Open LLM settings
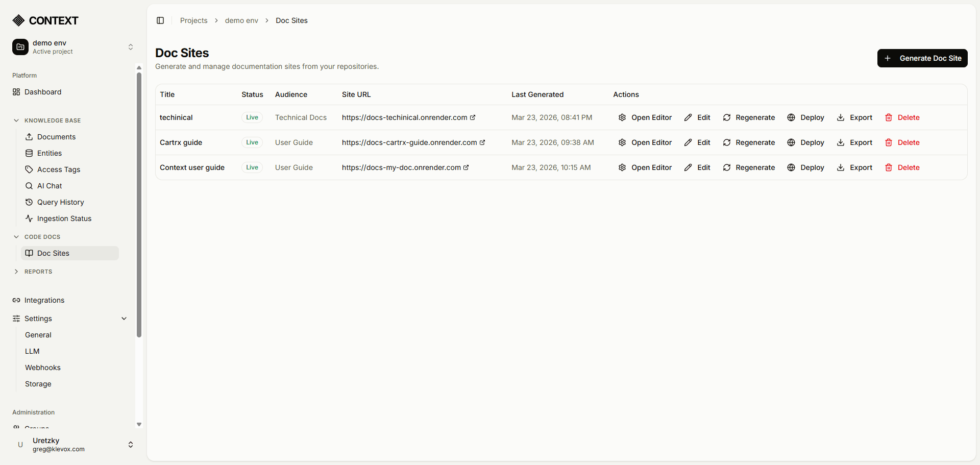 click(x=32, y=351)
